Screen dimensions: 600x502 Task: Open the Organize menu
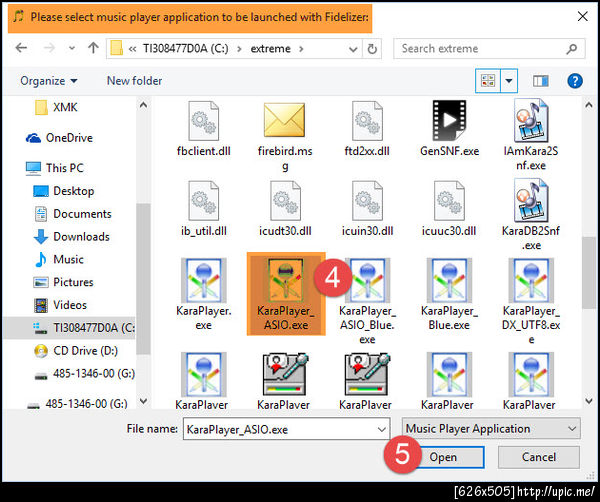point(49,81)
